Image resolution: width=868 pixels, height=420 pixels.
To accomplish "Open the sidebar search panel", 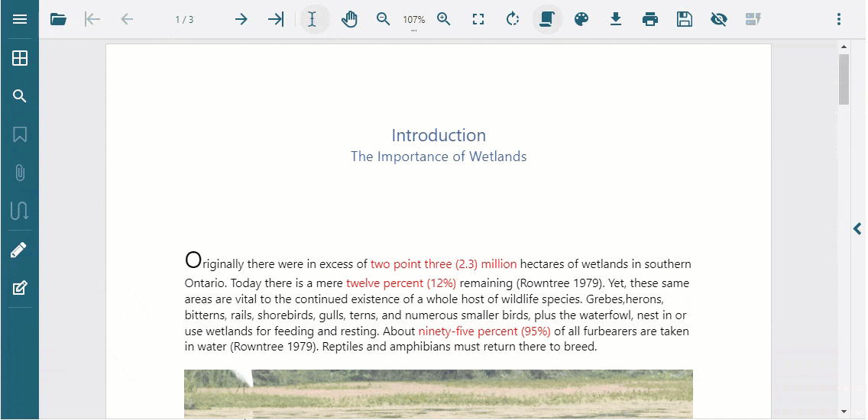I will tap(20, 96).
